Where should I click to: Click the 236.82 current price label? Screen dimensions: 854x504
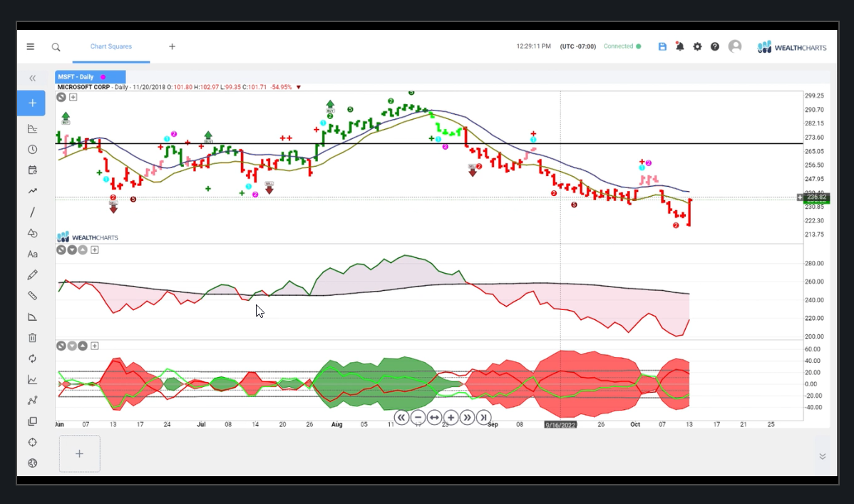click(816, 197)
